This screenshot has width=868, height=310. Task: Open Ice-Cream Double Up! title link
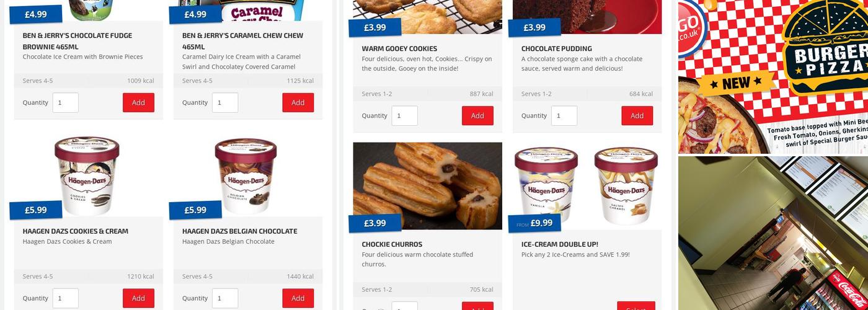click(560, 244)
